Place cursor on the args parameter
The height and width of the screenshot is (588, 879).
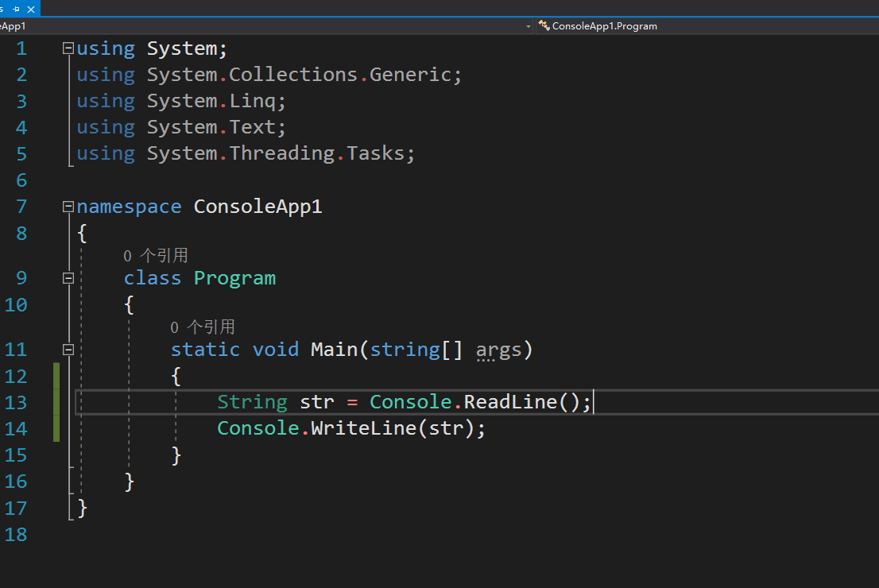501,349
